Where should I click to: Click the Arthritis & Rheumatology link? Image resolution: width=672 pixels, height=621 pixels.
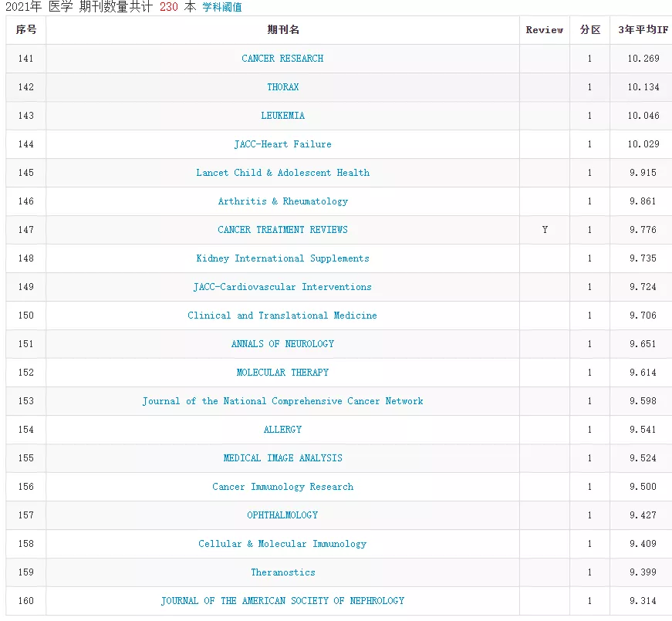[282, 201]
